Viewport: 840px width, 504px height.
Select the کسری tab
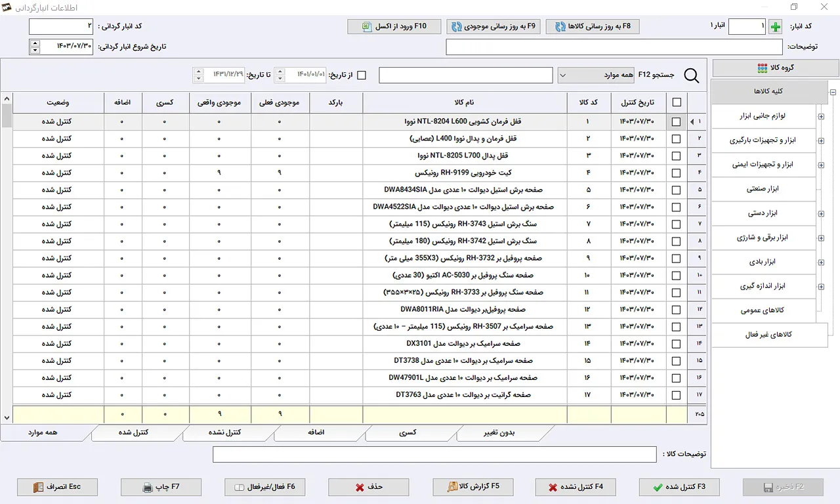(x=408, y=432)
